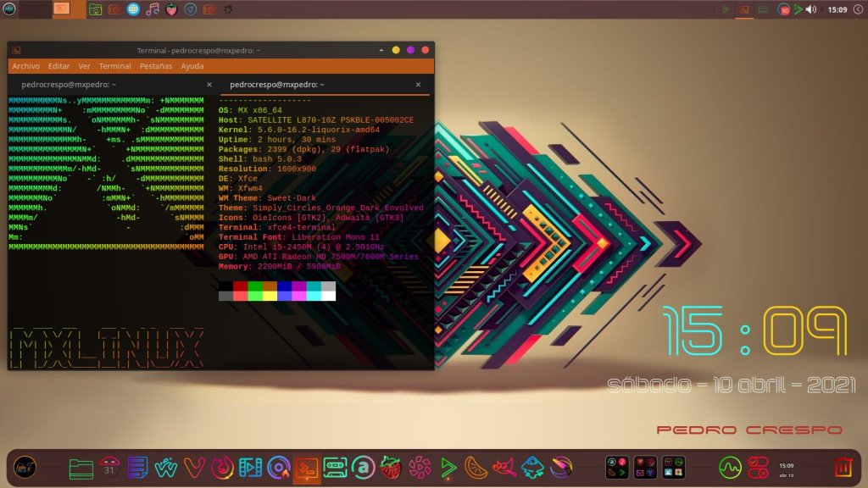This screenshot has height=488, width=868.
Task: Click the MX Linux logo menu button
Action: [x=10, y=9]
